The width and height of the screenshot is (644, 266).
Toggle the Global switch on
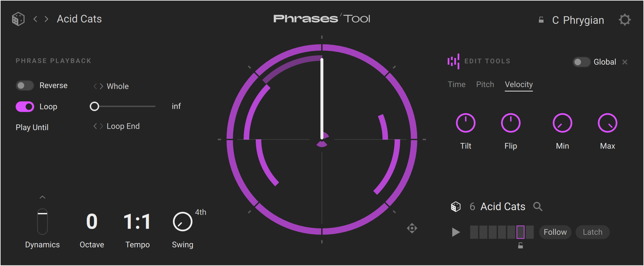(x=581, y=62)
